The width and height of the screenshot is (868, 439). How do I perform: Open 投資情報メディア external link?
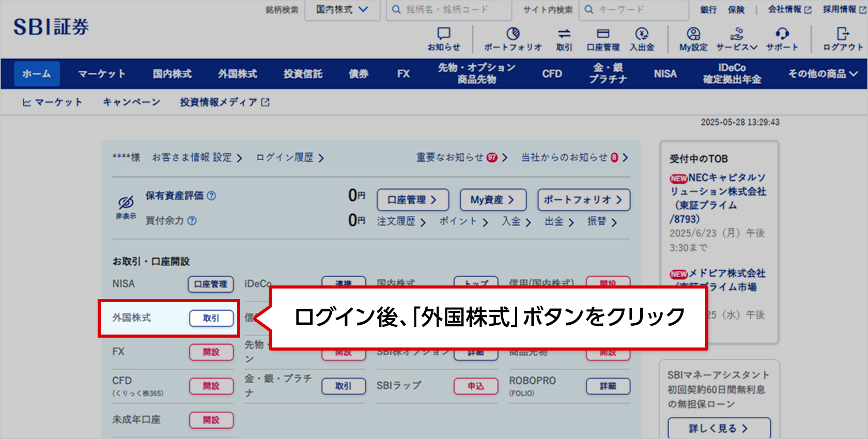pyautogui.click(x=225, y=102)
